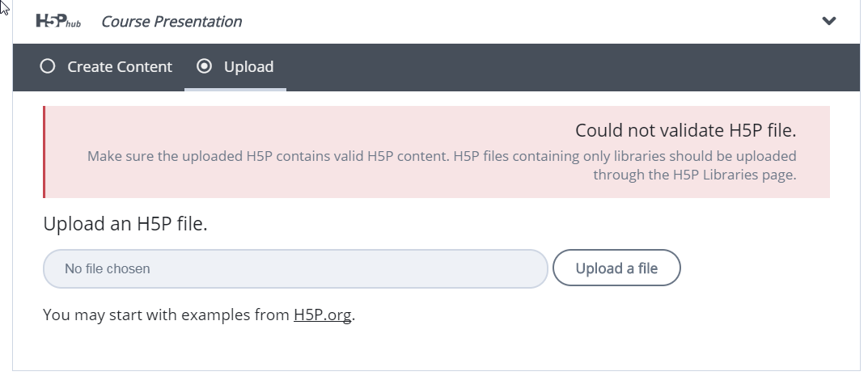Screen dimensions: 868x380
Task: Click the 'Could not validate H5P file' heading
Action: [685, 130]
